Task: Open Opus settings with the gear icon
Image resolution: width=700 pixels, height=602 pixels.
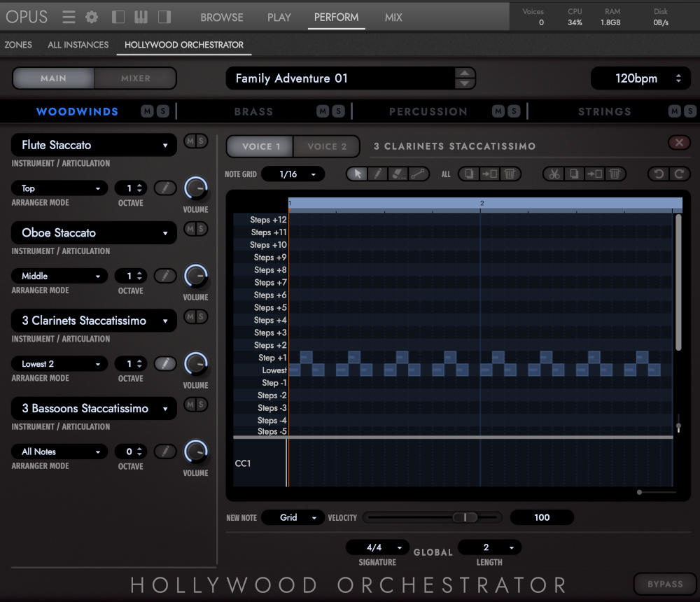Action: click(91, 17)
